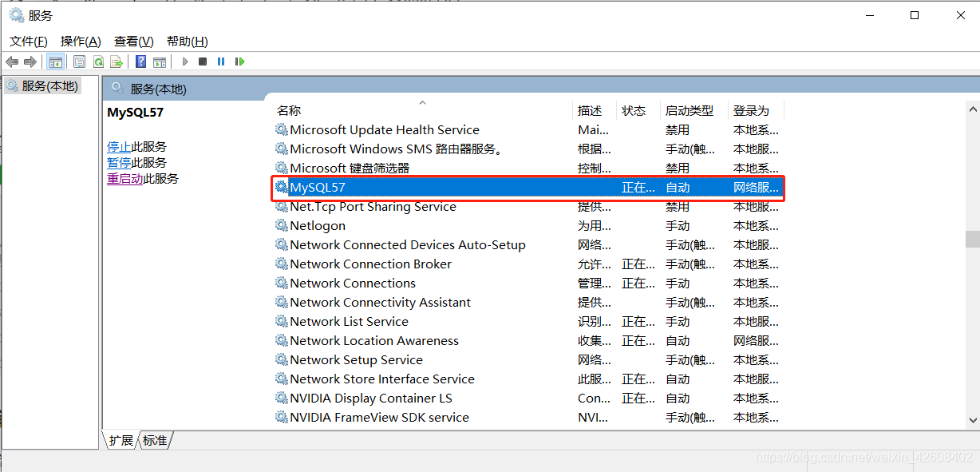Sort by the 名称 column header
The height and width of the screenshot is (472, 980).
(423, 110)
